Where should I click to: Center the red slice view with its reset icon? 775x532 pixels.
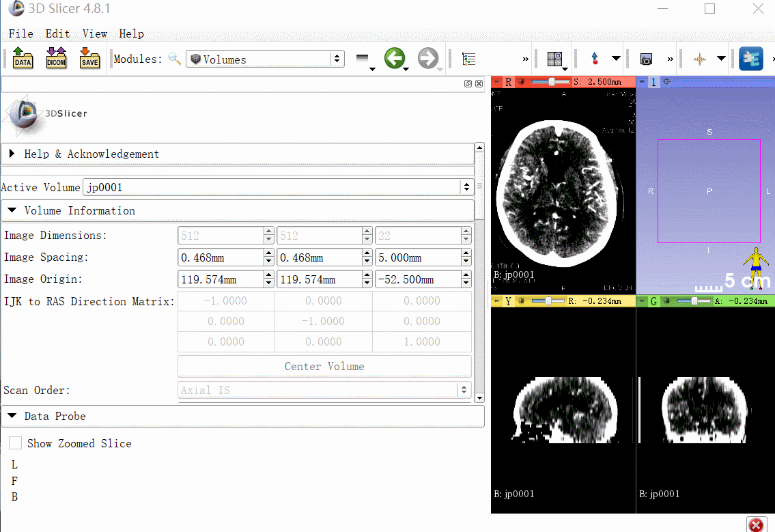click(521, 82)
